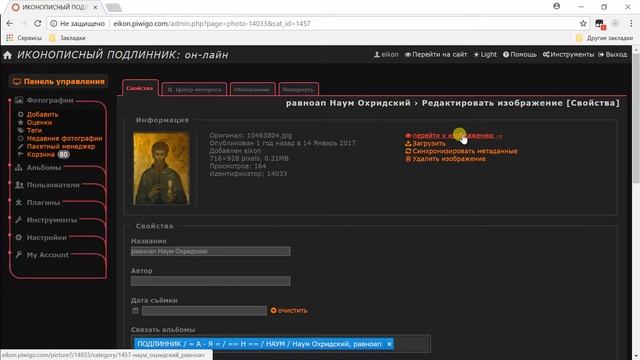Open the Инструменты header menu

pos(568,54)
